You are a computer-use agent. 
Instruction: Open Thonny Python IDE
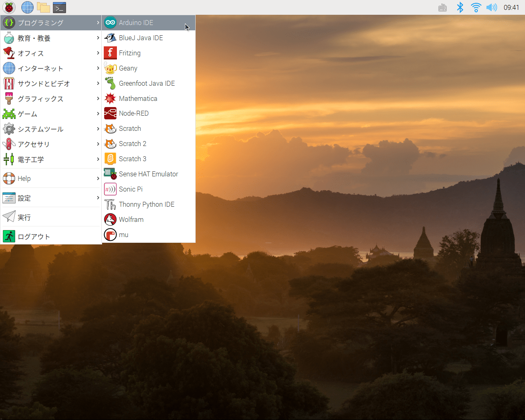(x=146, y=204)
